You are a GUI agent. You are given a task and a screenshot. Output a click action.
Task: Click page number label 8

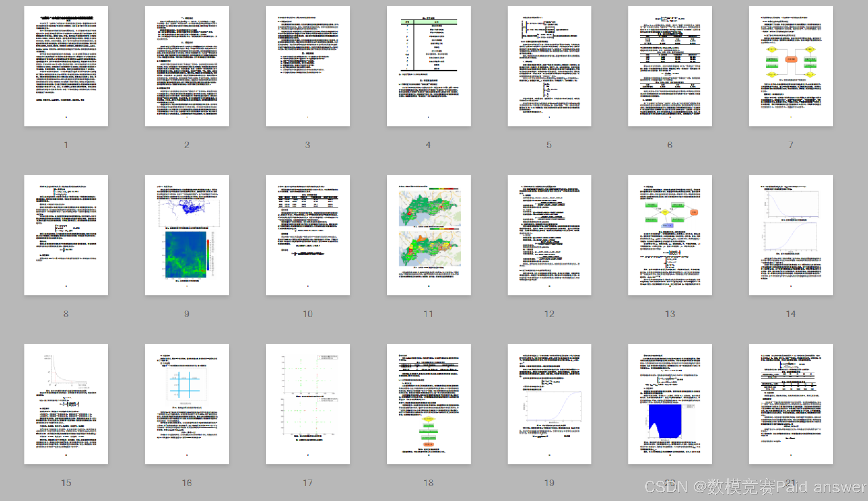click(66, 314)
